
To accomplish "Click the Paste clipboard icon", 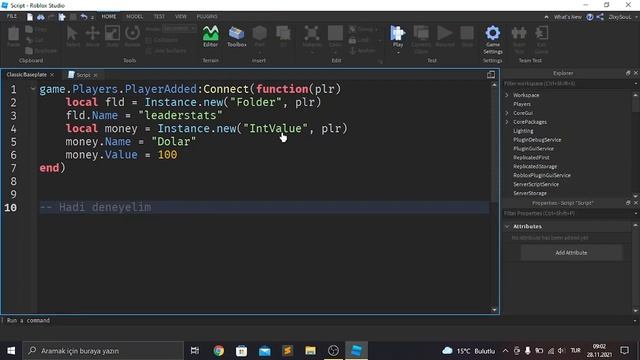I will click(x=13, y=36).
